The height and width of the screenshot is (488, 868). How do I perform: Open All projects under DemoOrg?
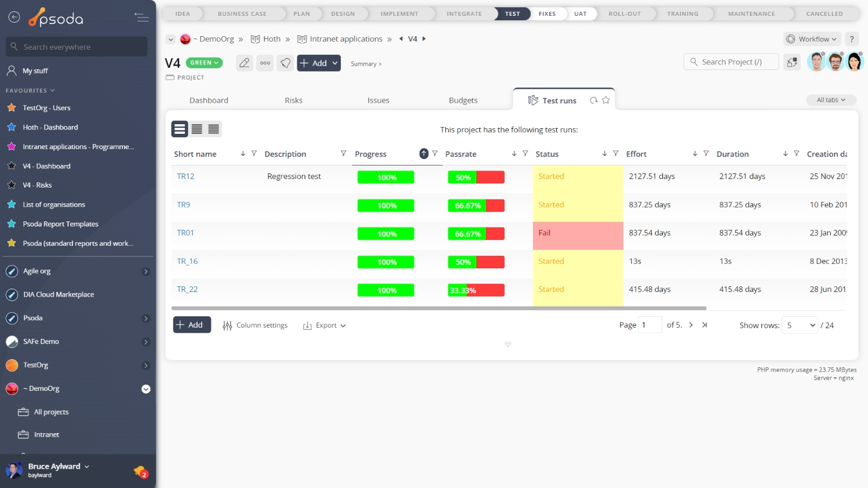click(51, 412)
